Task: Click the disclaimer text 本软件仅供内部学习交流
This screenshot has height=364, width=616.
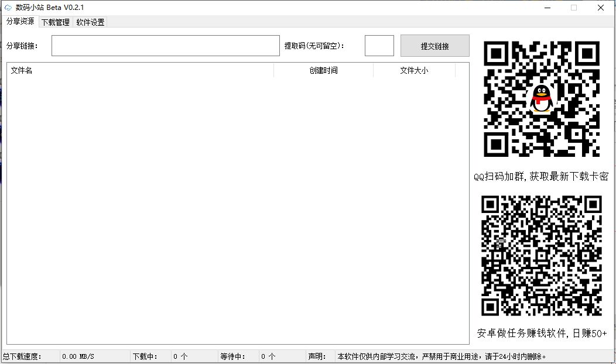Action: pos(442,356)
